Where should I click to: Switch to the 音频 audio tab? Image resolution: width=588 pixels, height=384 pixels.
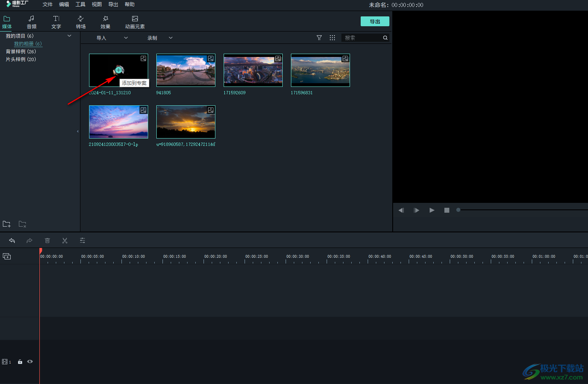(x=32, y=22)
